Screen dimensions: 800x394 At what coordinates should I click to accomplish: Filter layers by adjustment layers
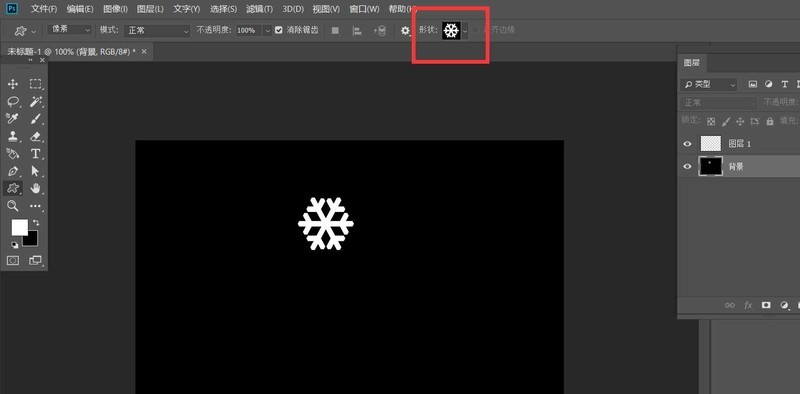[768, 84]
